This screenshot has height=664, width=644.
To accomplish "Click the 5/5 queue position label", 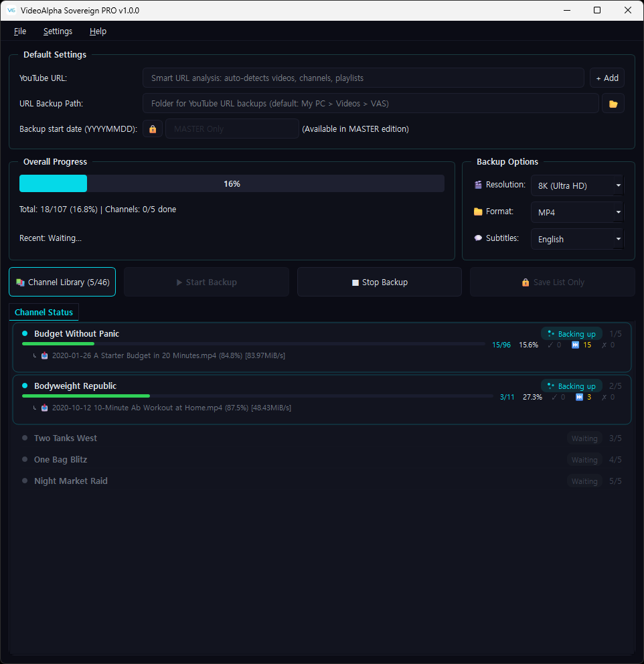I will 615,481.
